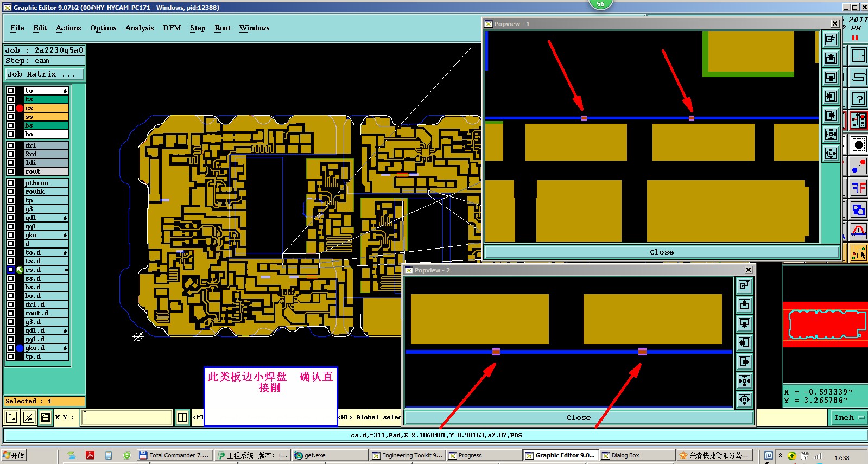Switch to Dialog Box taskbar button

click(637, 455)
